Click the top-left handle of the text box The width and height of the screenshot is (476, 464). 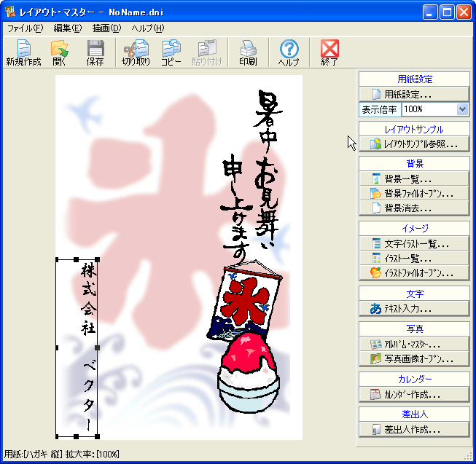point(57,259)
